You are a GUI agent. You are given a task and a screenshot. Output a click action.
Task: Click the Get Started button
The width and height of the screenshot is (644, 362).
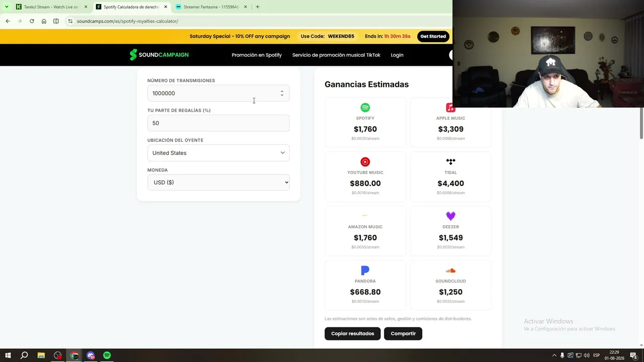433,36
